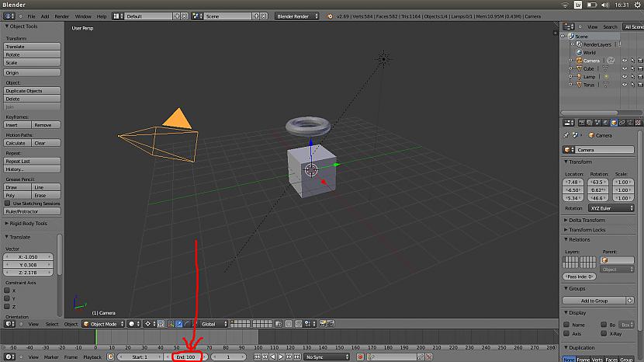Open the volume indicator in the top bar
Screen dimensions: 644x362
[605, 5]
